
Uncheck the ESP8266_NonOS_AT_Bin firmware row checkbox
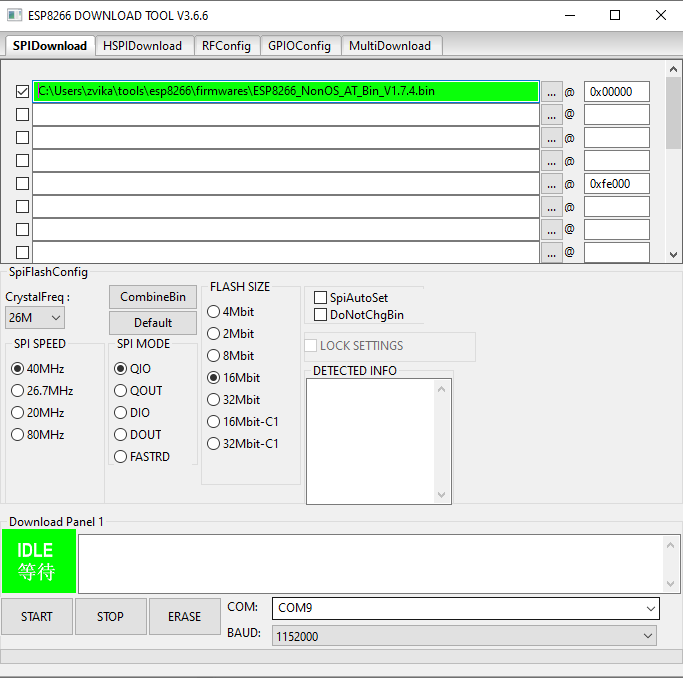tap(22, 91)
